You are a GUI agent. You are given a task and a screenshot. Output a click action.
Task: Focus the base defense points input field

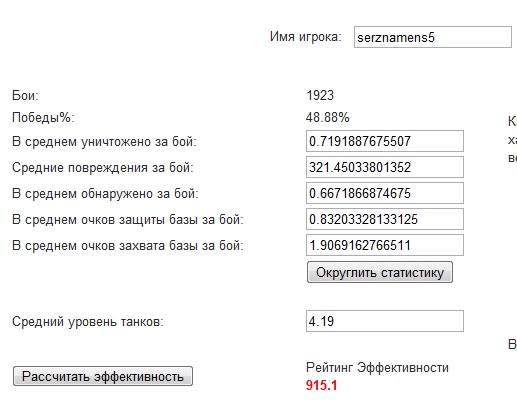tap(385, 219)
